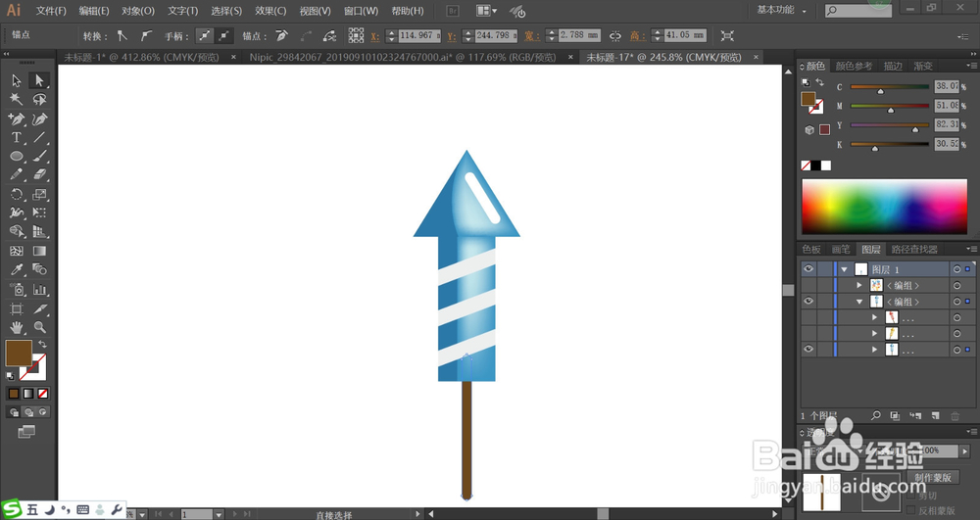The width and height of the screenshot is (980, 520).
Task: Select the Magic Wand tool
Action: tap(17, 99)
